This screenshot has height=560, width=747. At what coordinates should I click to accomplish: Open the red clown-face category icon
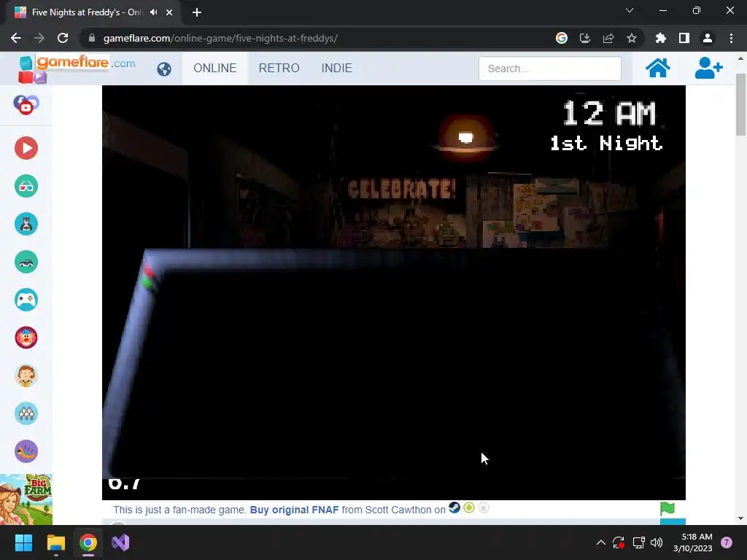(x=26, y=338)
